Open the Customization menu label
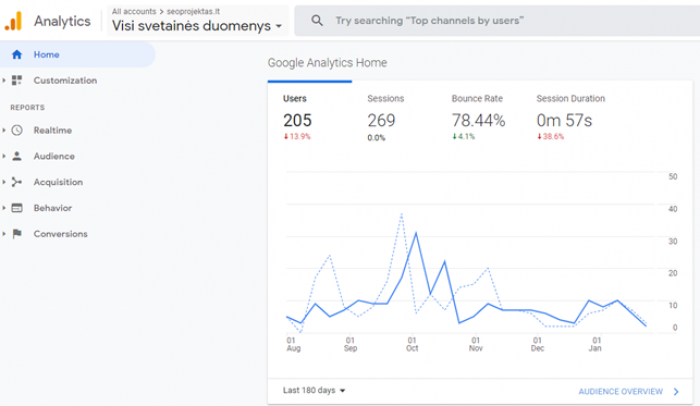The height and width of the screenshot is (406, 700). [x=65, y=80]
